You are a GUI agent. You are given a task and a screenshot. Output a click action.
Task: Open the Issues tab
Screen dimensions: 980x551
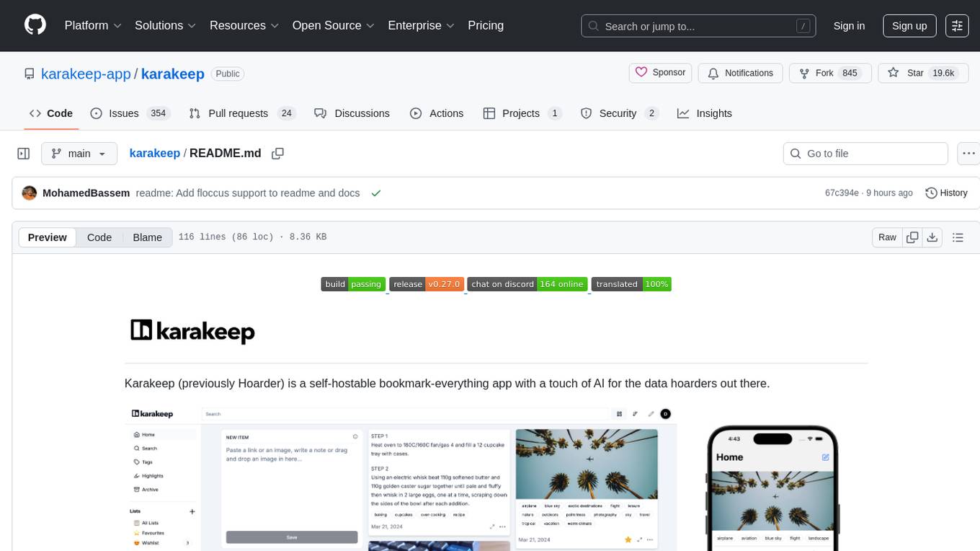click(x=130, y=113)
